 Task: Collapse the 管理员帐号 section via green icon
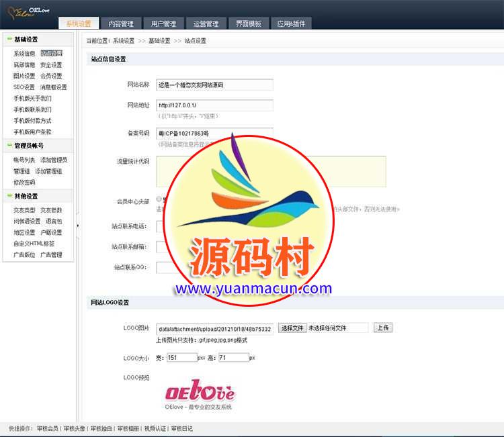[x=9, y=145]
